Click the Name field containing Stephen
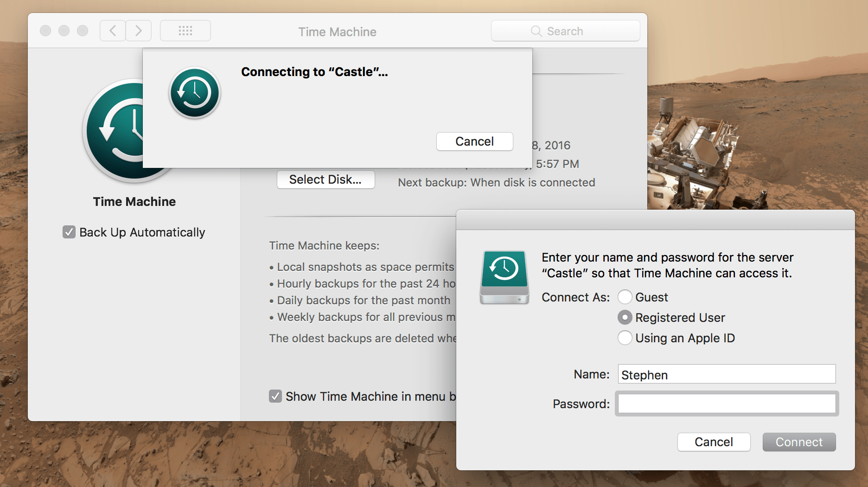868x487 pixels. 726,374
